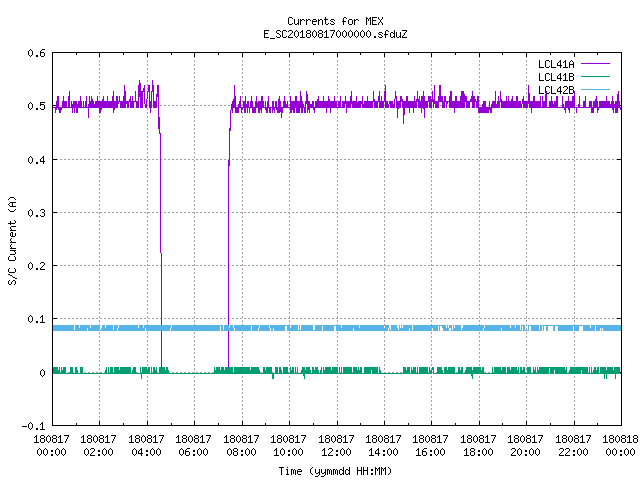This screenshot has height=480, width=640.
Task: Click the 0.1 y-axis tick label
Action: (x=36, y=319)
